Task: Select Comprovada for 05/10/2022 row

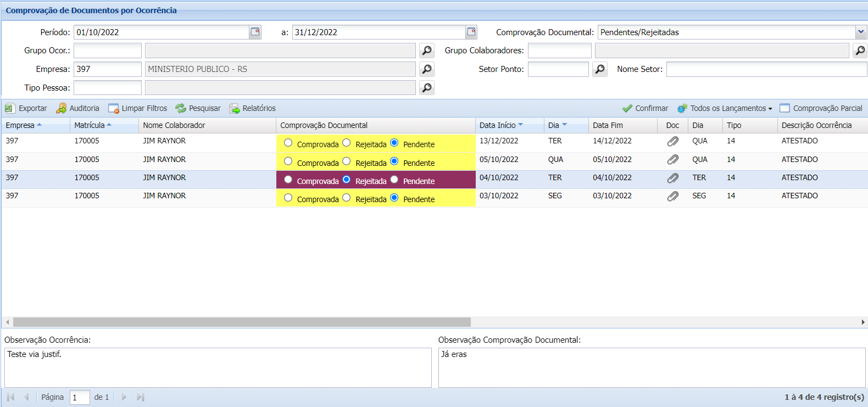Action: (x=288, y=161)
